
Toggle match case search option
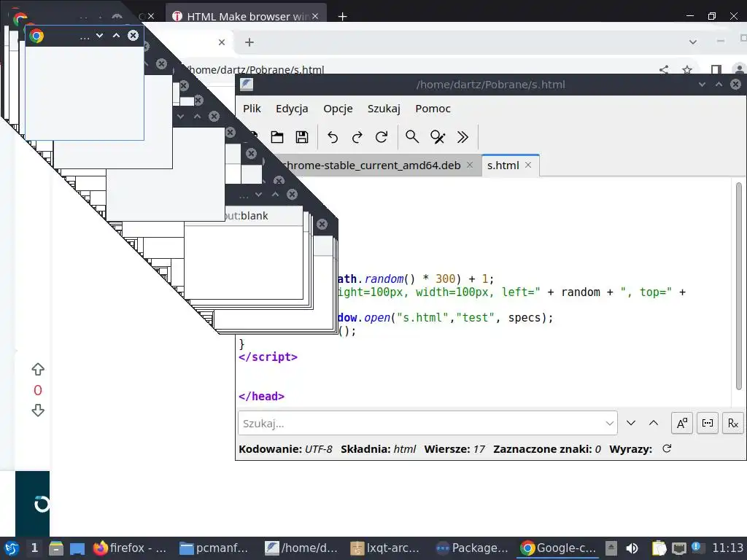click(682, 423)
